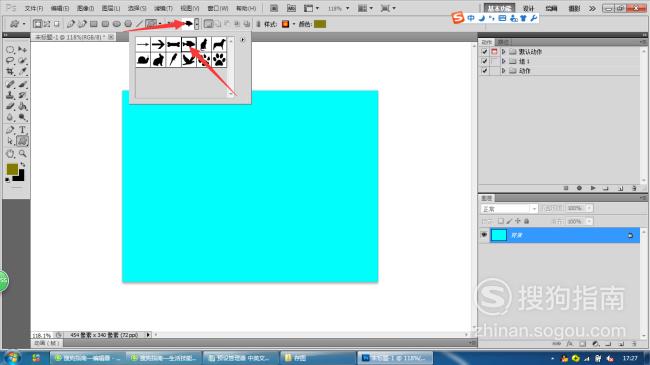Choose the snail shape

(x=143, y=60)
